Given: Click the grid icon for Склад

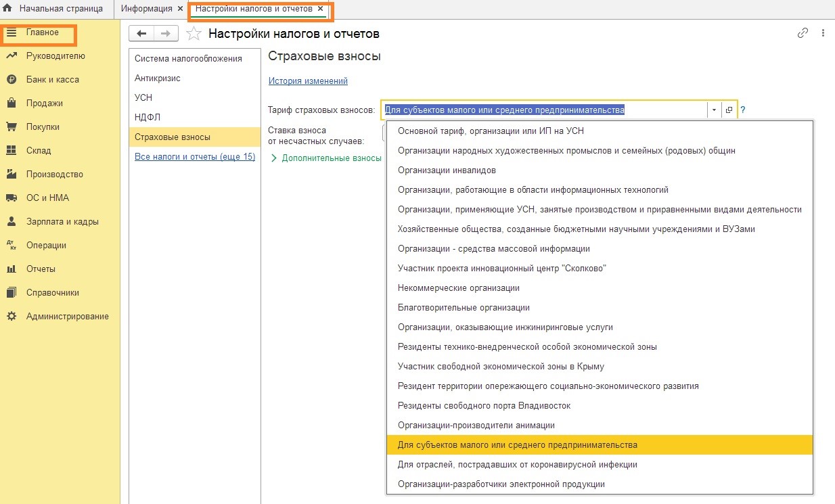Looking at the screenshot, I should pos(12,151).
